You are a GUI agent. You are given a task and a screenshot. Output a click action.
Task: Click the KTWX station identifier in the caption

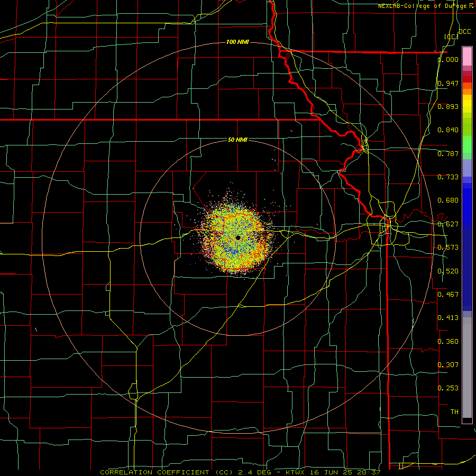point(295,472)
